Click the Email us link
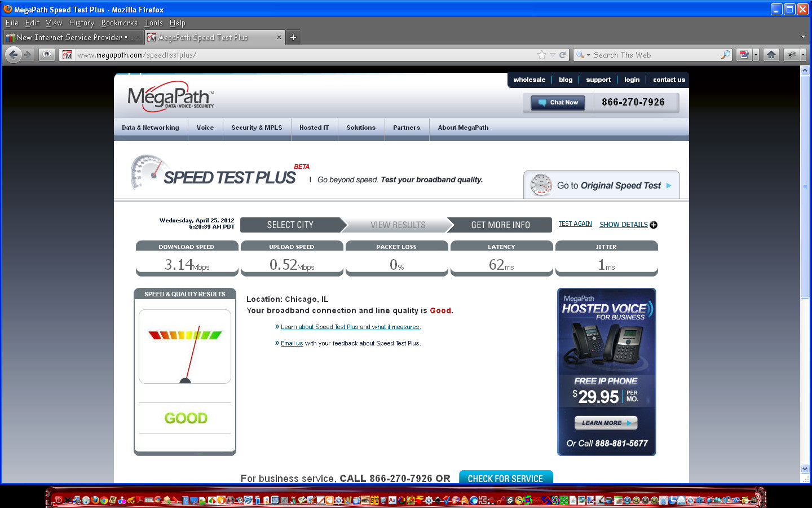The image size is (812, 508). (x=292, y=343)
